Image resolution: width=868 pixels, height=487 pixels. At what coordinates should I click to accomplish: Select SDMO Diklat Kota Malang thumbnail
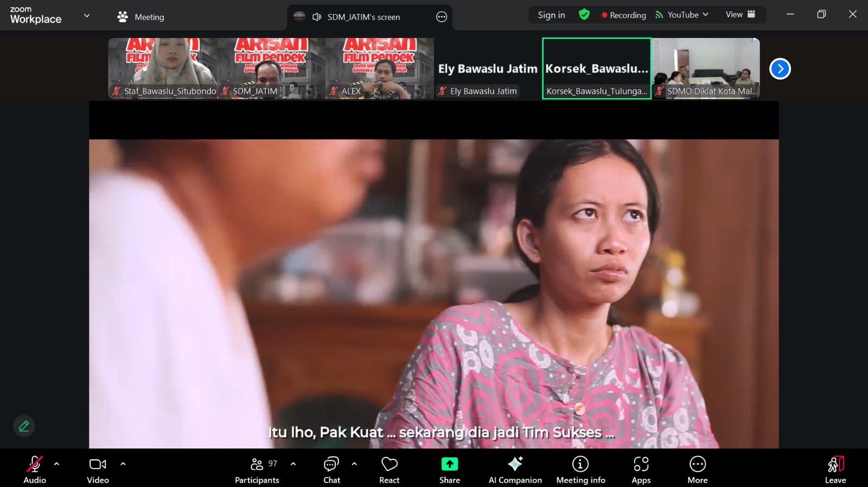(705, 68)
